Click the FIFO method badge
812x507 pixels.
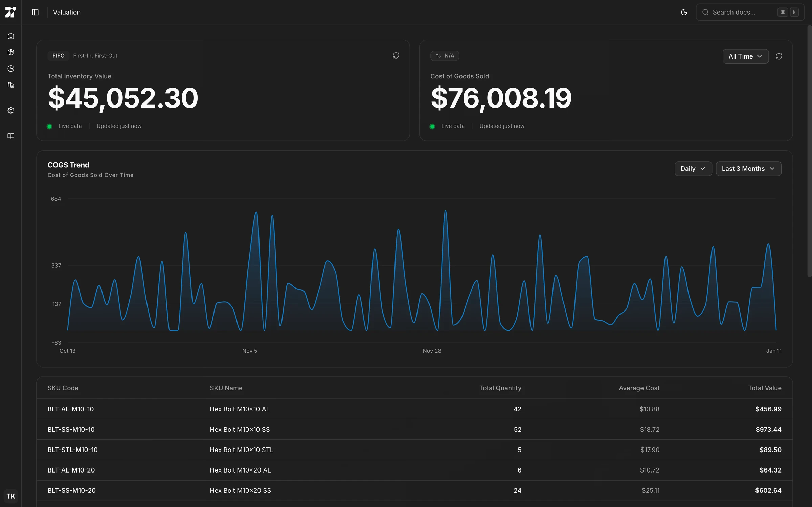pyautogui.click(x=58, y=56)
